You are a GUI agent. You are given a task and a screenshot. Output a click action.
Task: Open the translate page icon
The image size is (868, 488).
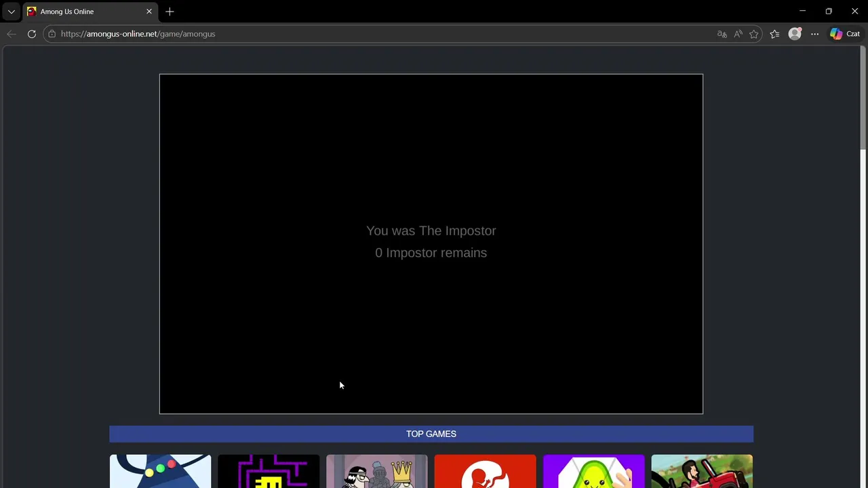pyautogui.click(x=722, y=34)
